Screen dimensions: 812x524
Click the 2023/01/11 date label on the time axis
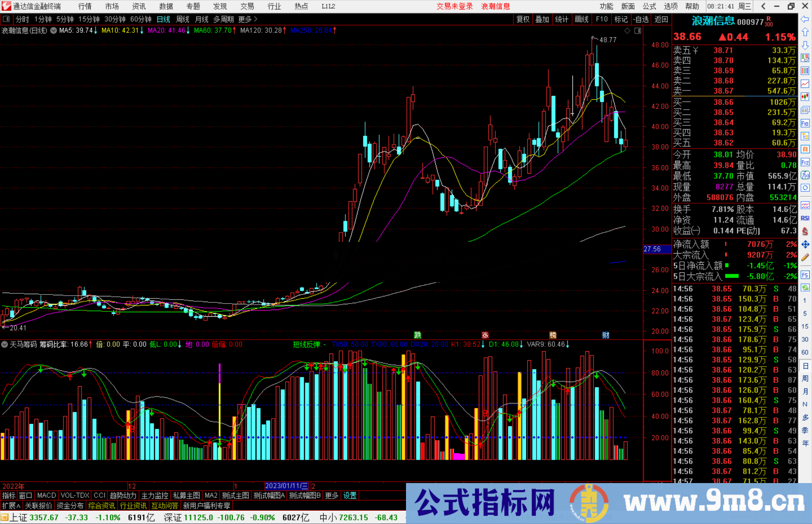pyautogui.click(x=287, y=486)
